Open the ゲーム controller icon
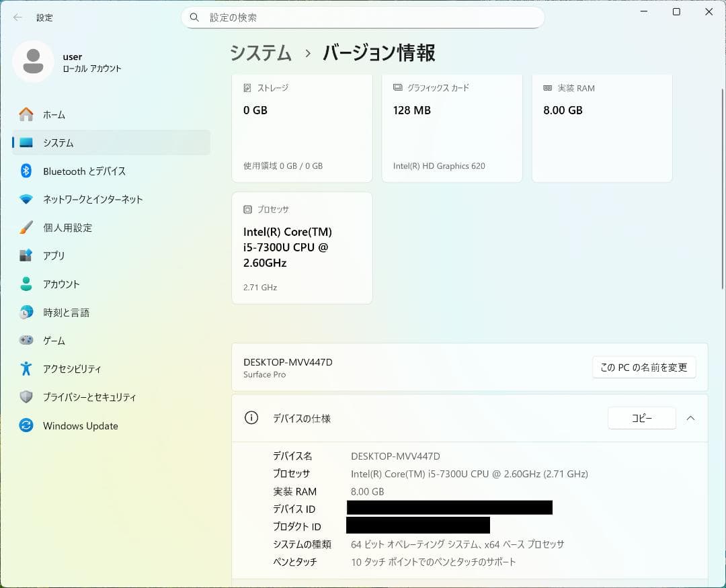726x588 pixels. click(x=24, y=340)
